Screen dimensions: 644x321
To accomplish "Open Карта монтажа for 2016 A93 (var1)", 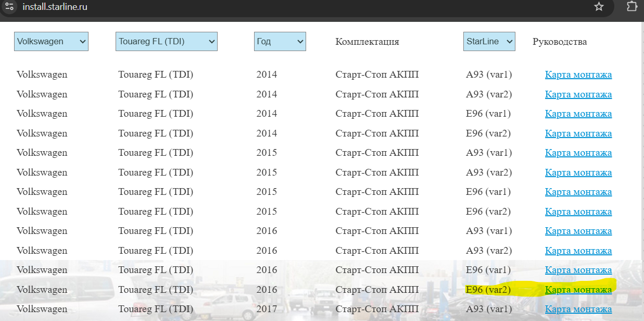I will point(578,231).
